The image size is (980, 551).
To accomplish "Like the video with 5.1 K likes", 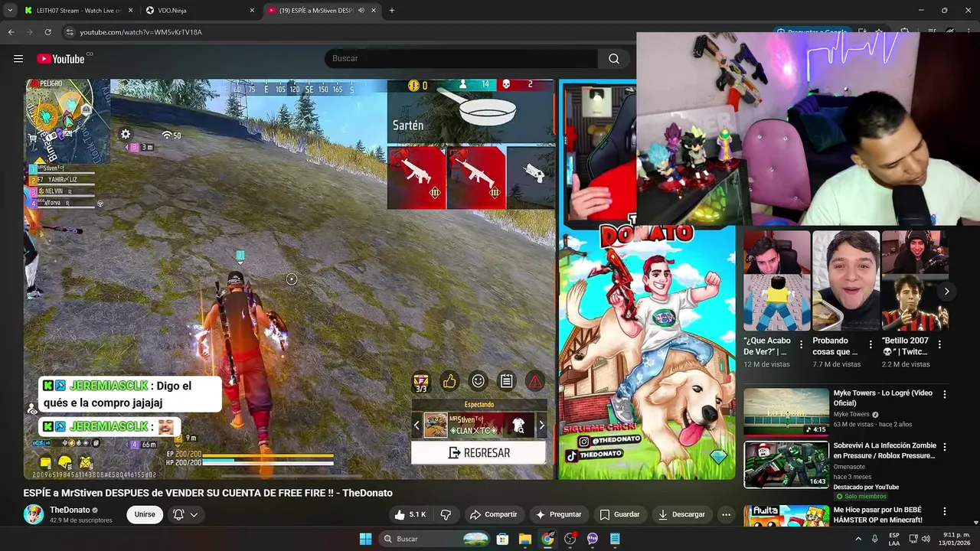I will [410, 514].
